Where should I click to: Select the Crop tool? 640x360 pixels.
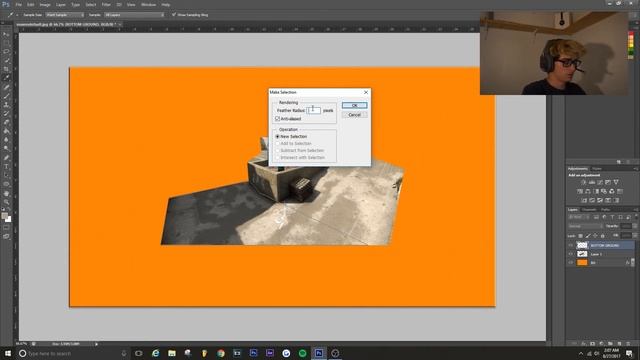tap(6, 69)
